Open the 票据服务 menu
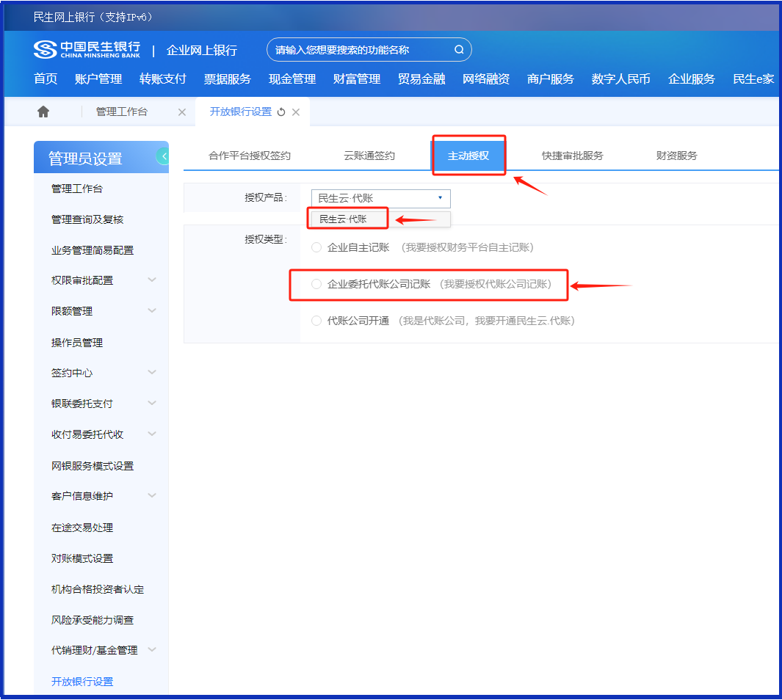This screenshot has width=782, height=700. point(228,79)
